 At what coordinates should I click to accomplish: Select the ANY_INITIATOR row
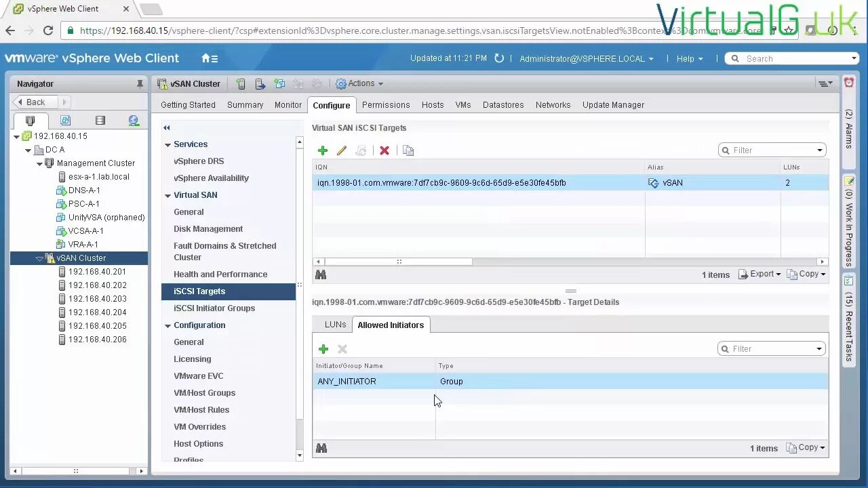(x=570, y=382)
